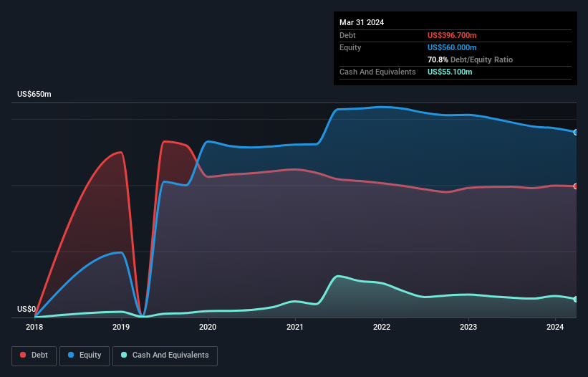
Task: Click the 2024 x-axis label
Action: pos(555,327)
